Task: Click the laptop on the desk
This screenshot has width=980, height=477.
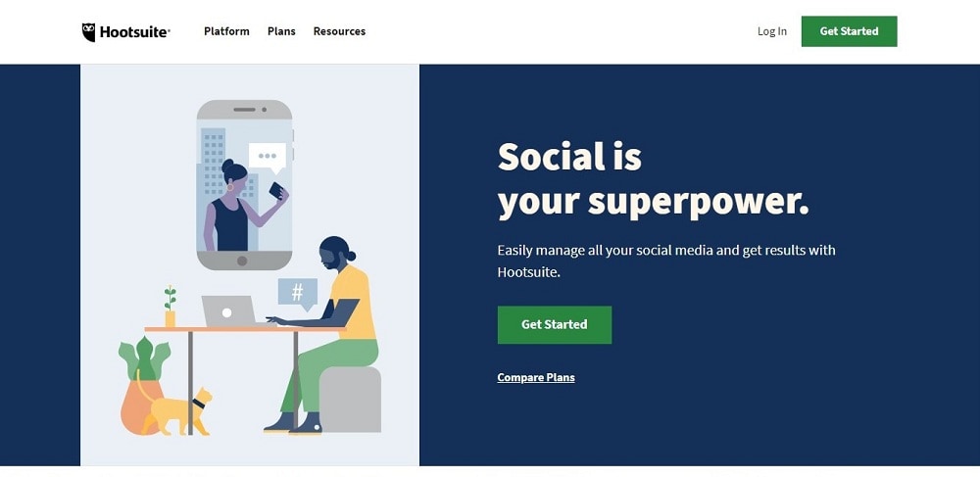Action: [x=228, y=310]
